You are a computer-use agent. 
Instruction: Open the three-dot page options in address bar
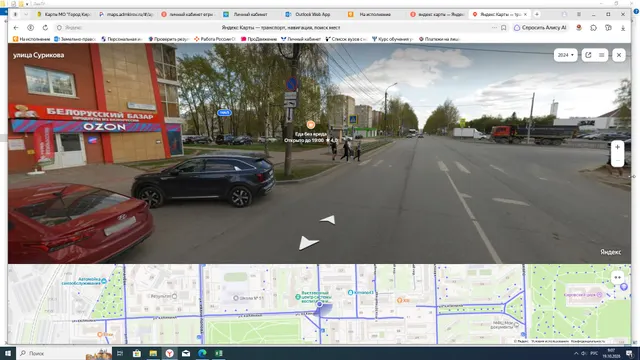click(494, 28)
